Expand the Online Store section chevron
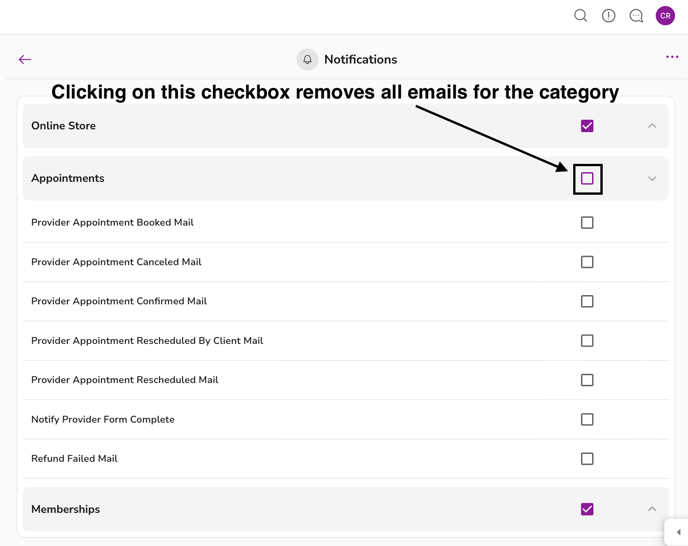Image resolution: width=688 pixels, height=546 pixels. coord(652,126)
